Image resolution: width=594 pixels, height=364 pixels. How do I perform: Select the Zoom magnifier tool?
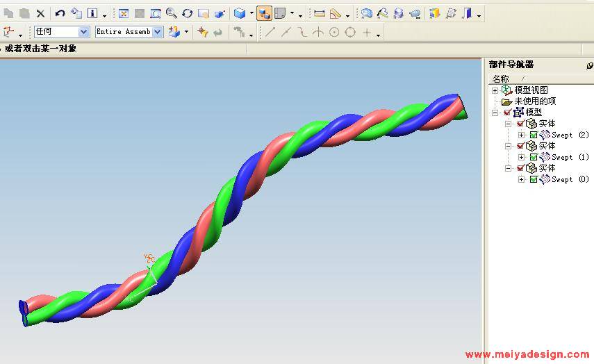tap(171, 13)
